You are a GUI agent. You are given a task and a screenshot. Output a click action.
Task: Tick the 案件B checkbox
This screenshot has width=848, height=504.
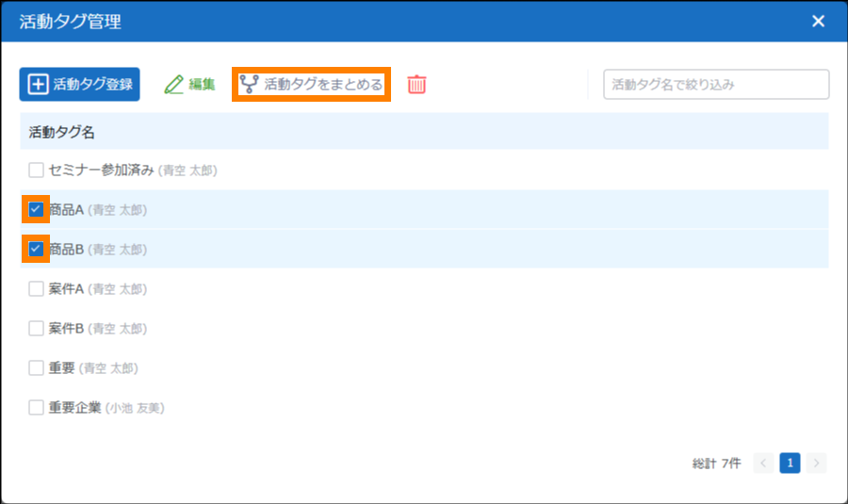(36, 328)
